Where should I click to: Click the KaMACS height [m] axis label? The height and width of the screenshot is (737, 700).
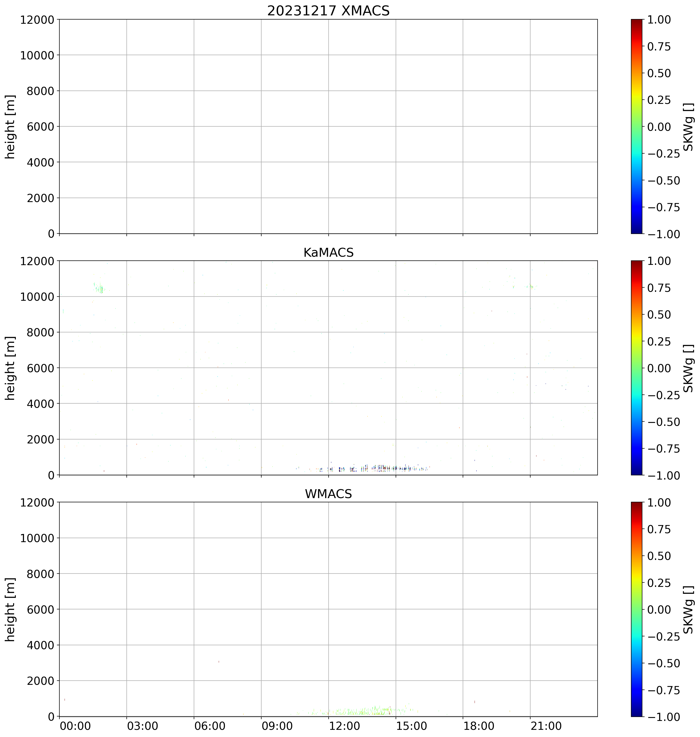click(10, 368)
